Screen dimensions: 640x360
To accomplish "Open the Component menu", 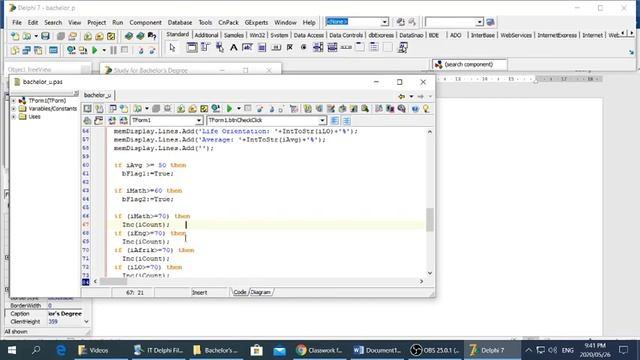I will click(x=145, y=22).
